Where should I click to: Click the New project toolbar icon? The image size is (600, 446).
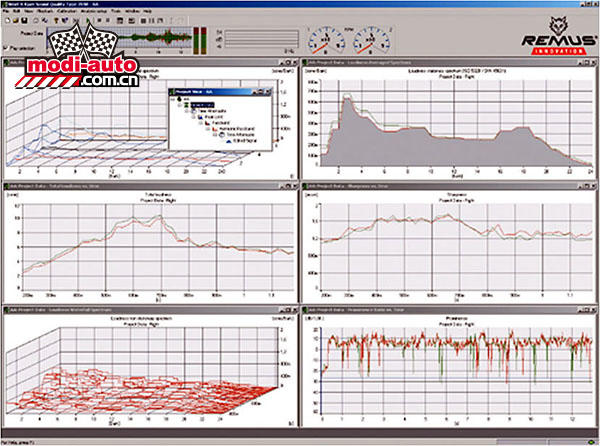(x=8, y=20)
